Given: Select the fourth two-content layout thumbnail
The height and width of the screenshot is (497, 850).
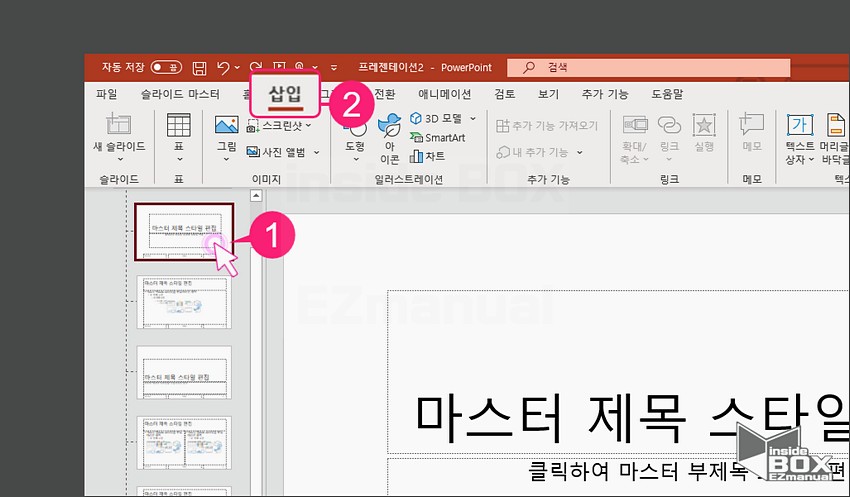Looking at the screenshot, I should click(184, 443).
